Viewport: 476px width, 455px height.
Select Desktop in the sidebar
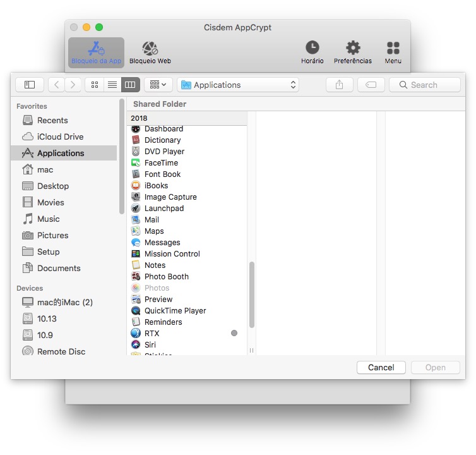(x=64, y=186)
